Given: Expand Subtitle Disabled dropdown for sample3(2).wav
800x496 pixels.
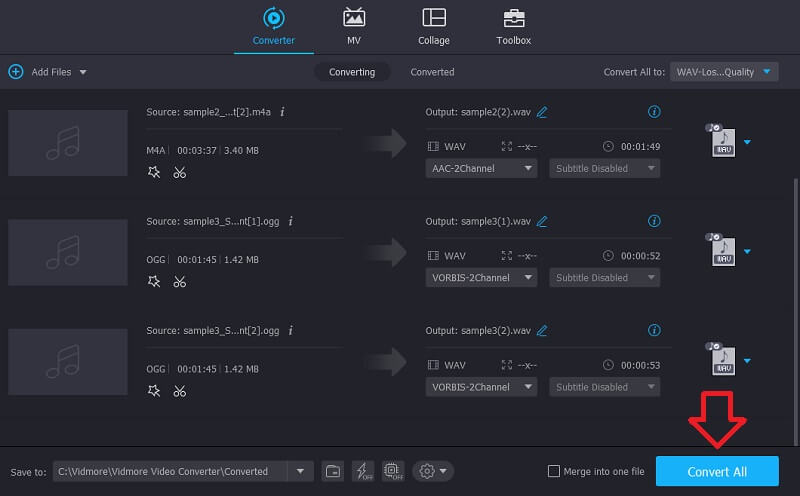Looking at the screenshot, I should tap(604, 387).
